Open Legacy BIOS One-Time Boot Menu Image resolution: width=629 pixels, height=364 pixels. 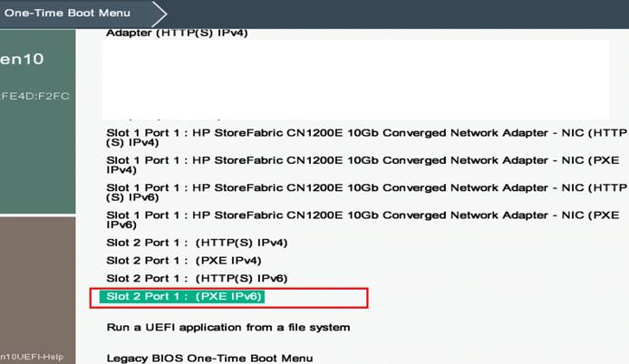209,358
